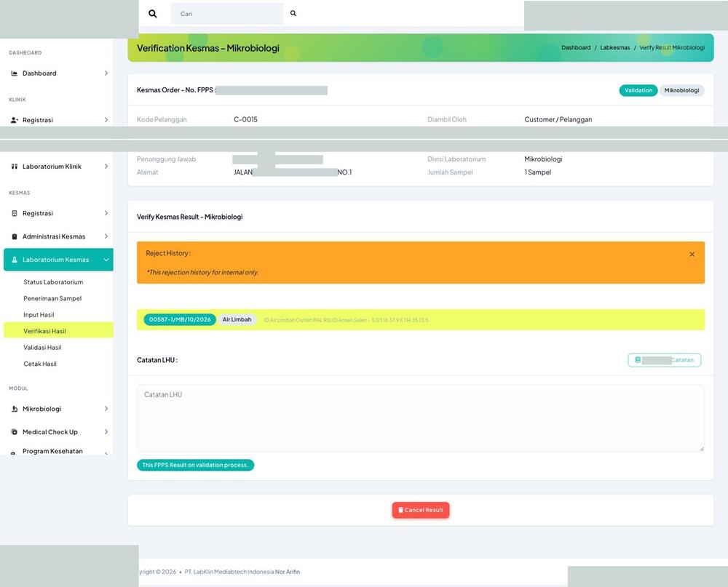Click the Catatan button next to Catatan LHU
Viewport: 728px width, 587px height.
[x=665, y=360]
